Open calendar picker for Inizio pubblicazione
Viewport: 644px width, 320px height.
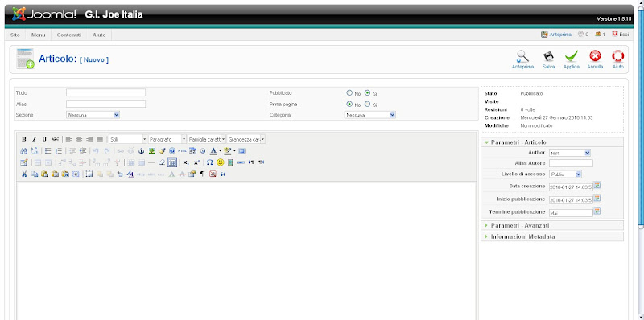[597, 198]
